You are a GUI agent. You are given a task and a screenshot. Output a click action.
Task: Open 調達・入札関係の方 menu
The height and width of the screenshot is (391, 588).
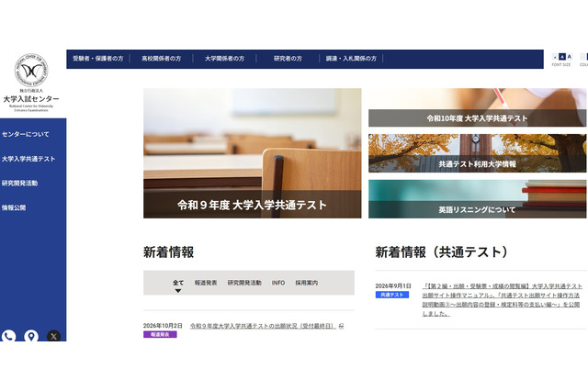tap(351, 59)
